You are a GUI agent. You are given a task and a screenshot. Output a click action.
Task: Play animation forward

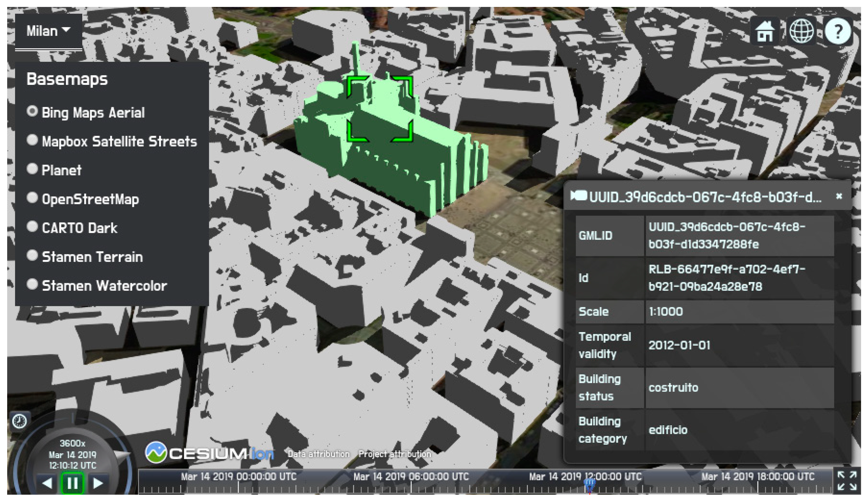tap(98, 483)
